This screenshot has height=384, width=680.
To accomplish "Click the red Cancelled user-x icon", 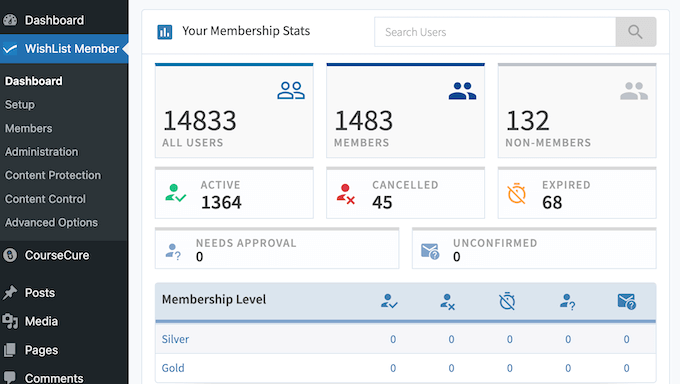I will point(346,194).
